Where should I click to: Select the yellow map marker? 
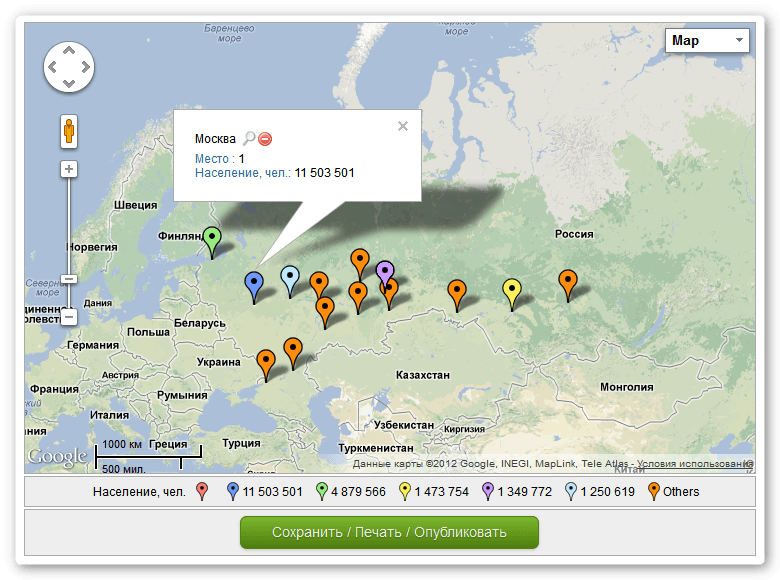pos(512,291)
